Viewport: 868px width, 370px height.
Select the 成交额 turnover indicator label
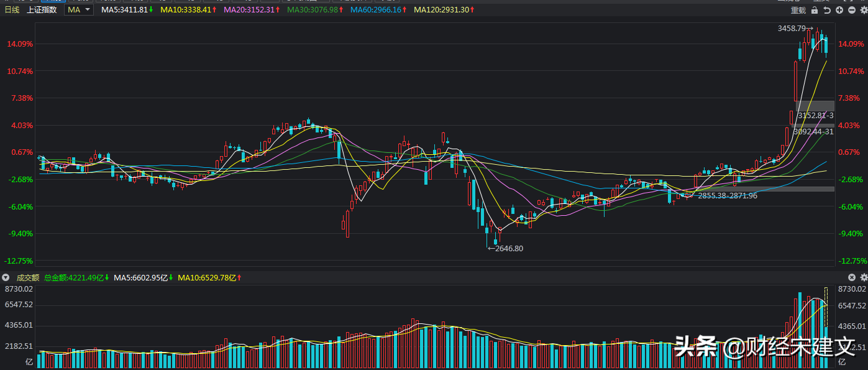(x=28, y=277)
